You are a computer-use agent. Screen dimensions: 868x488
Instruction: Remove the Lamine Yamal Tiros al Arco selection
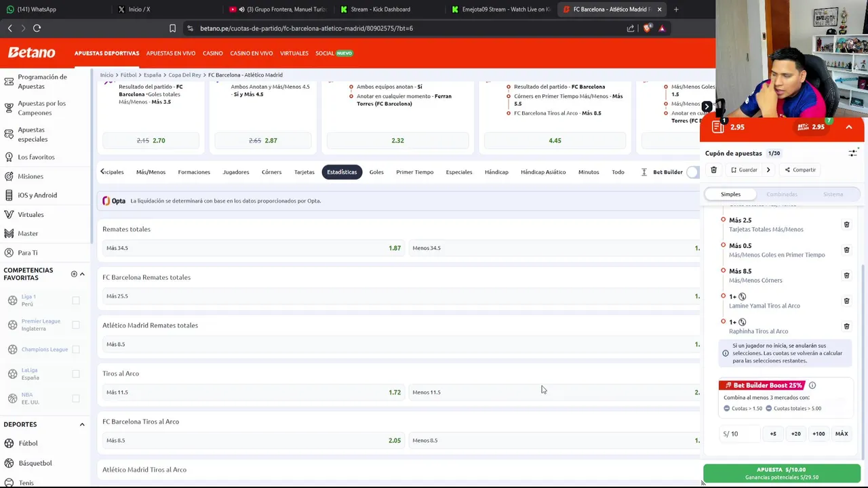click(846, 301)
